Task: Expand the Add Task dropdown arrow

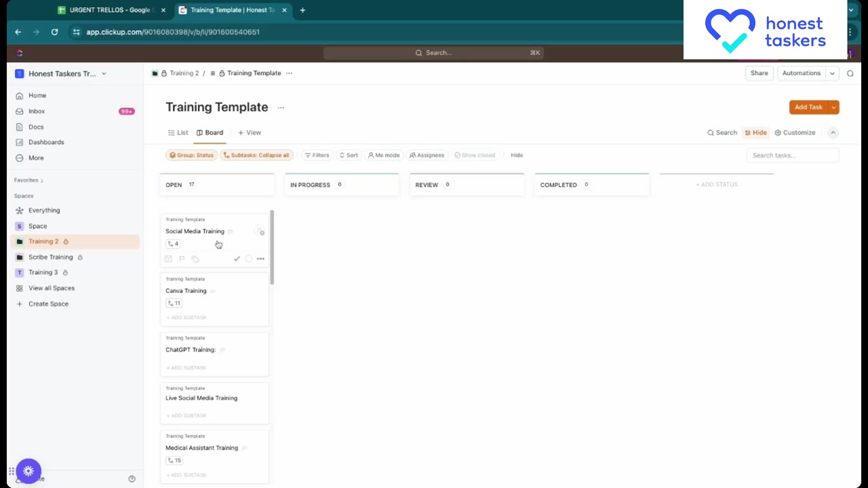Action: pos(833,107)
